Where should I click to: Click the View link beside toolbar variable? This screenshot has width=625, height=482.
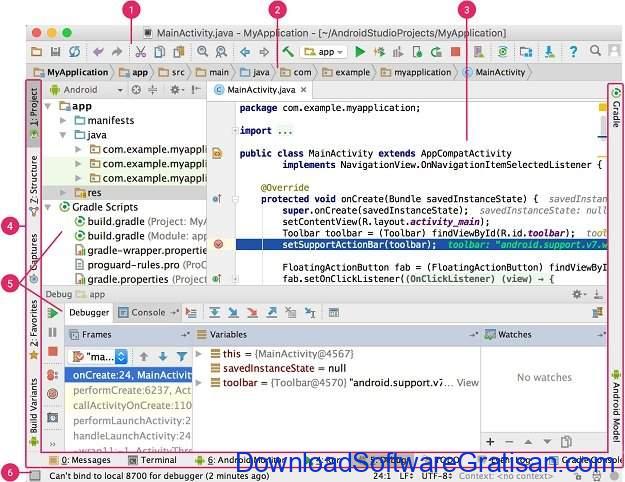click(x=468, y=383)
